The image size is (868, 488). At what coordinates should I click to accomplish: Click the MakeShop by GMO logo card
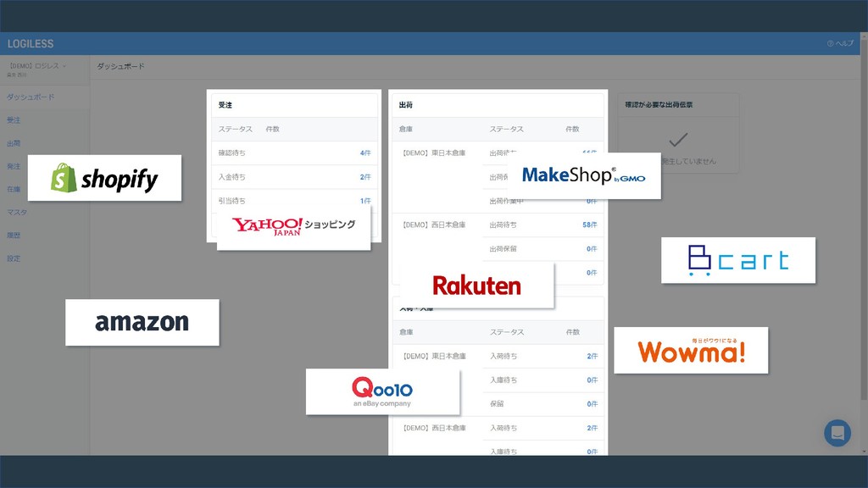584,176
